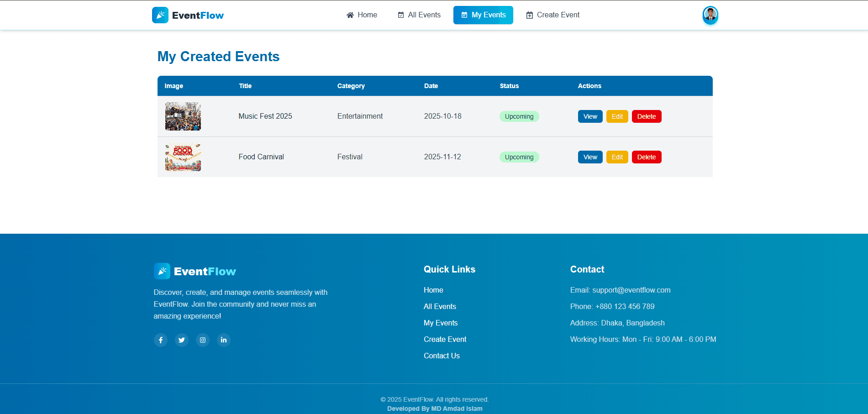Click the phone number +880 123 456 789
Screen dimensions: 868x414
[625, 306]
